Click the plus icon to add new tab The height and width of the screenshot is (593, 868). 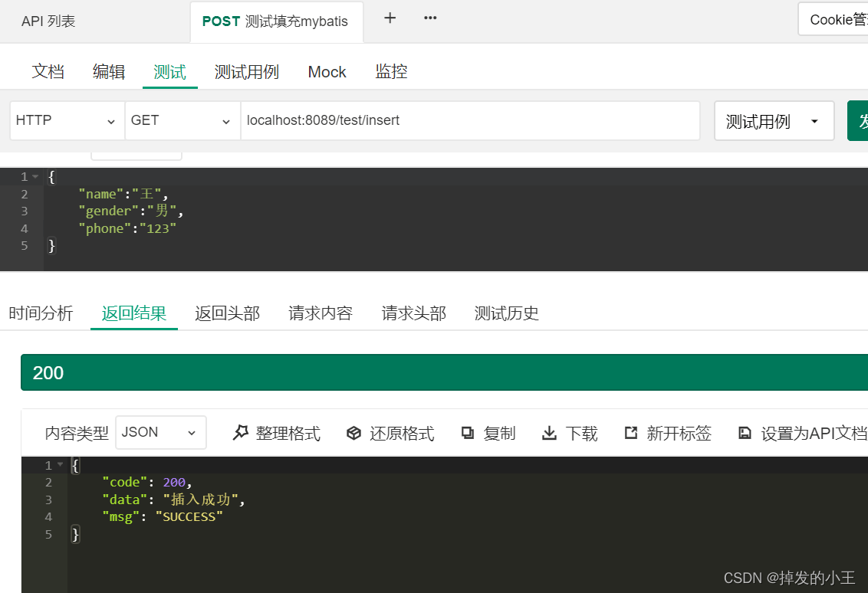[390, 18]
